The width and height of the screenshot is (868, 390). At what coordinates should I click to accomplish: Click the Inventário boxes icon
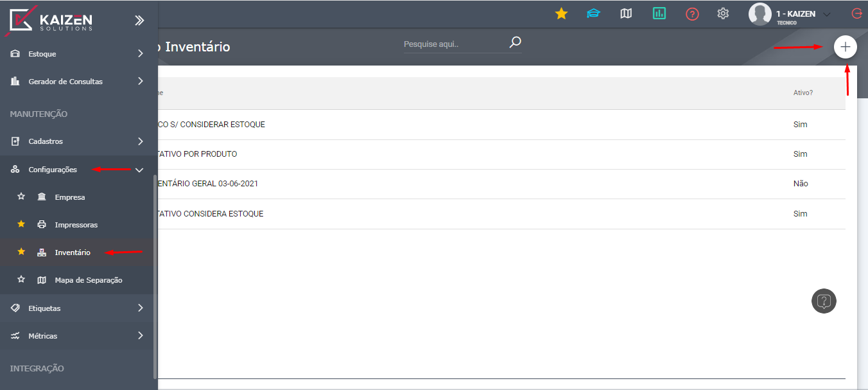tap(42, 253)
